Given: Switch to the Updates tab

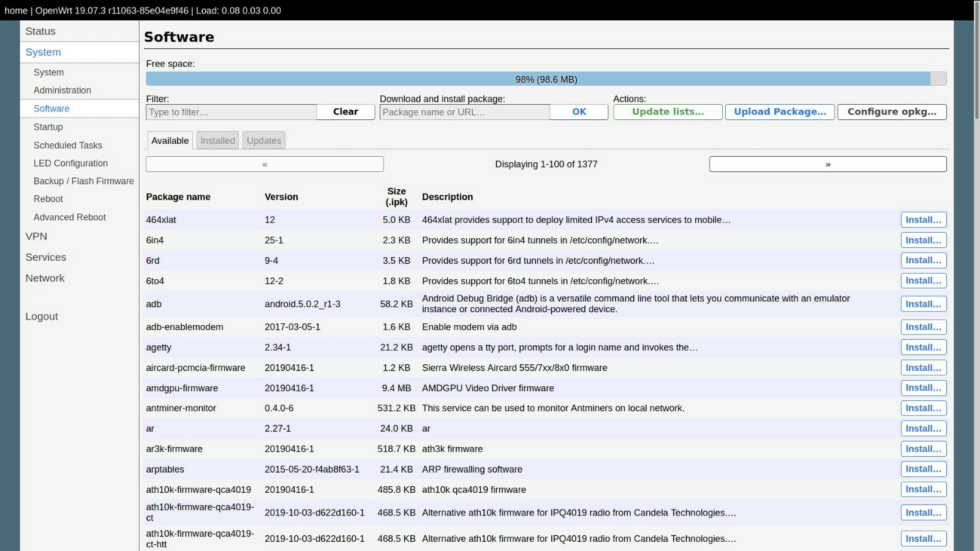Looking at the screenshot, I should 264,140.
